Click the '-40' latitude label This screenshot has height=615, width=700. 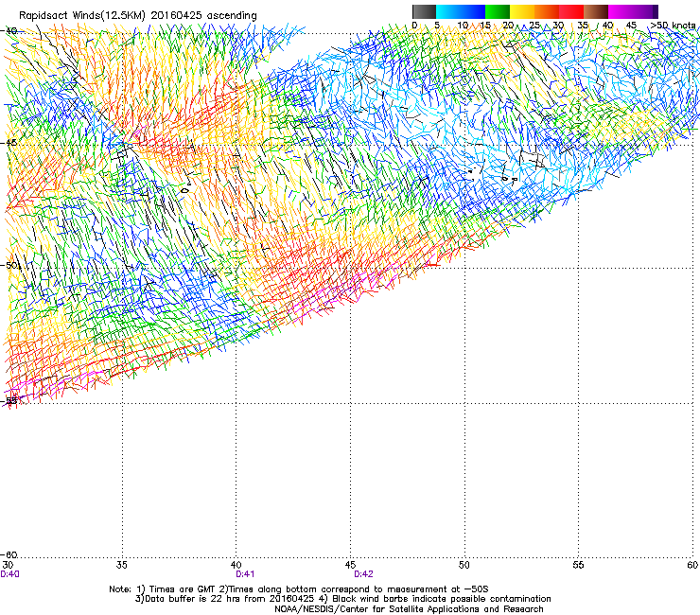click(9, 31)
